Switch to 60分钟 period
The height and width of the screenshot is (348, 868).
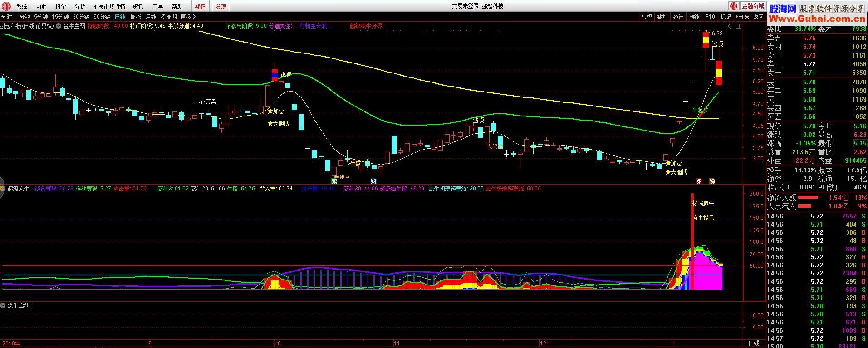pos(102,17)
